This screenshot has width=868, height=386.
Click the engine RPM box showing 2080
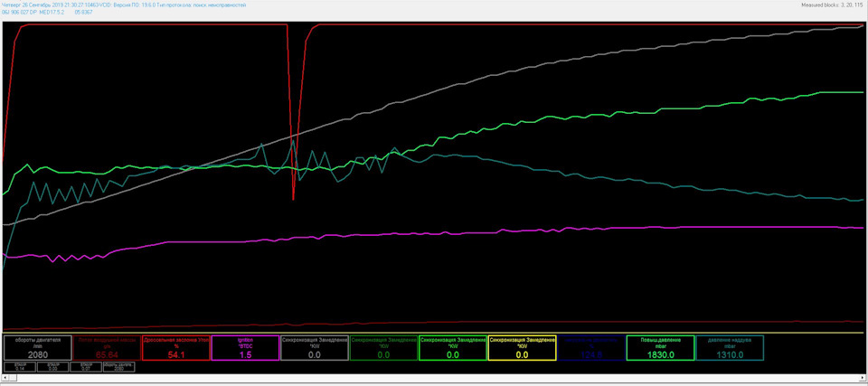click(x=38, y=348)
